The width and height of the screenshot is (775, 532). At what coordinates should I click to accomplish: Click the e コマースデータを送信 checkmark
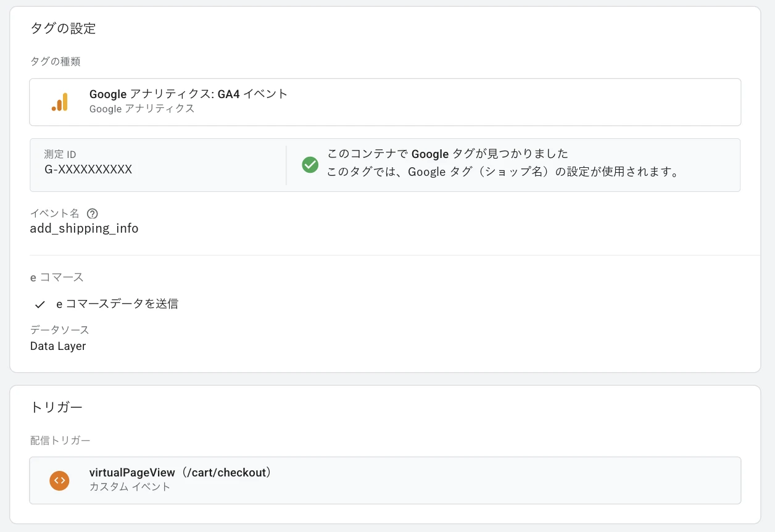(40, 304)
